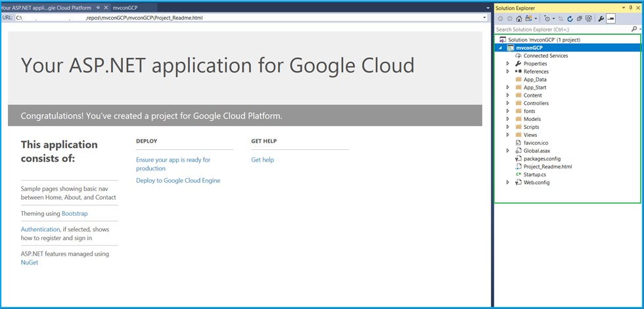Click the Home icon in Solution Explorer toolbar
The image size is (644, 309).
[520, 19]
